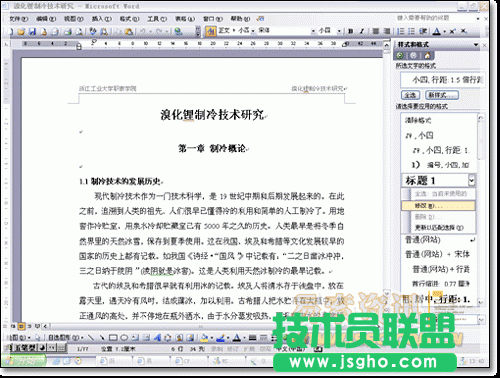500x378 pixels.
Task: Insert WordArt with the blue A icon
Action: pos(157,338)
